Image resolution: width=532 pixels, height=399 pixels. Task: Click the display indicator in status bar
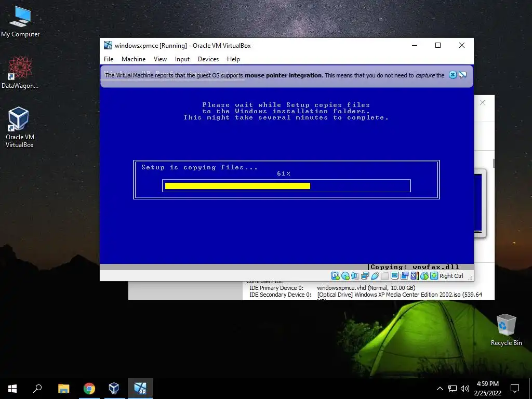click(x=394, y=276)
